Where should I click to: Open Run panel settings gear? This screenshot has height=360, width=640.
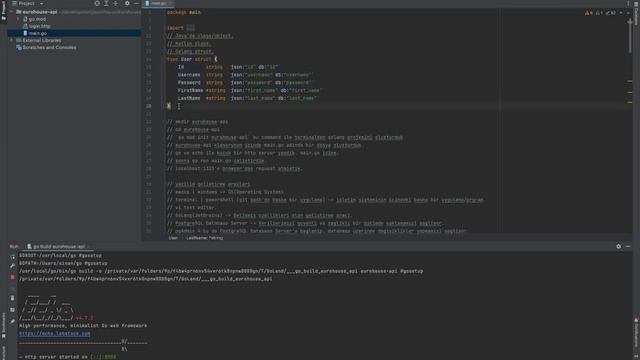[618, 247]
